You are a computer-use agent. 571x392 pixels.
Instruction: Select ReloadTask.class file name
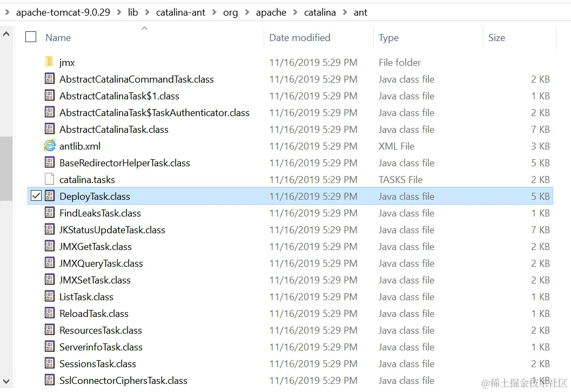click(x=94, y=314)
